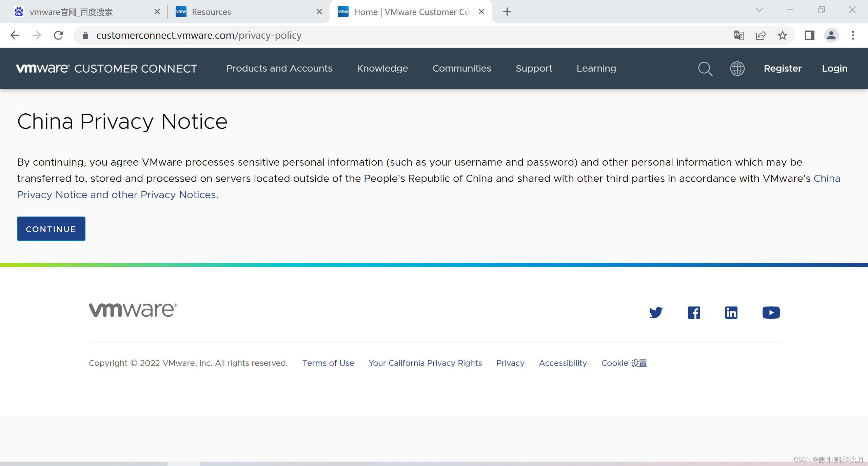
Task: Bookmark this page with the star icon
Action: click(x=782, y=35)
